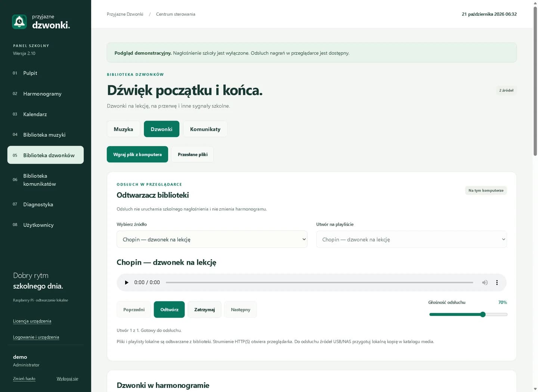Select Biblioteka dzwonków sidebar item
This screenshot has width=538, height=392.
(46, 155)
